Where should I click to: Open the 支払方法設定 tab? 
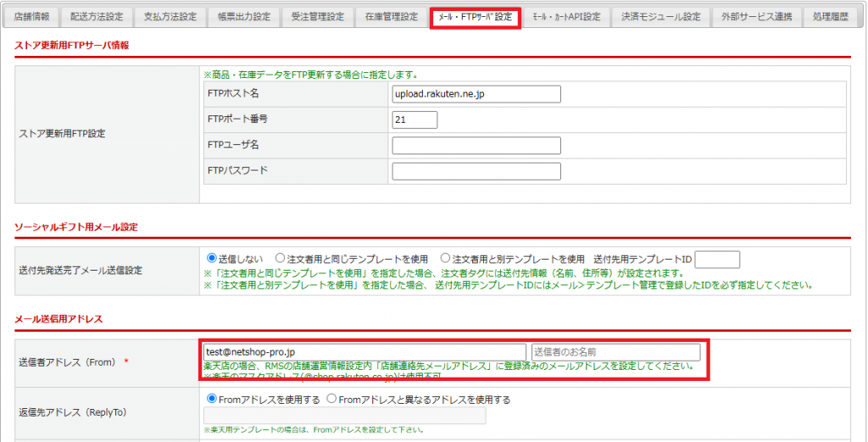170,17
